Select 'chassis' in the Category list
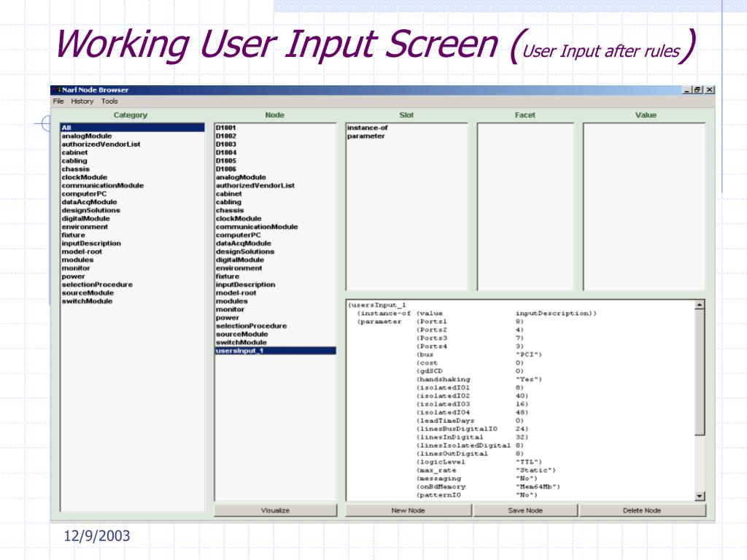Screen dimensions: 747x560 pos(75,168)
